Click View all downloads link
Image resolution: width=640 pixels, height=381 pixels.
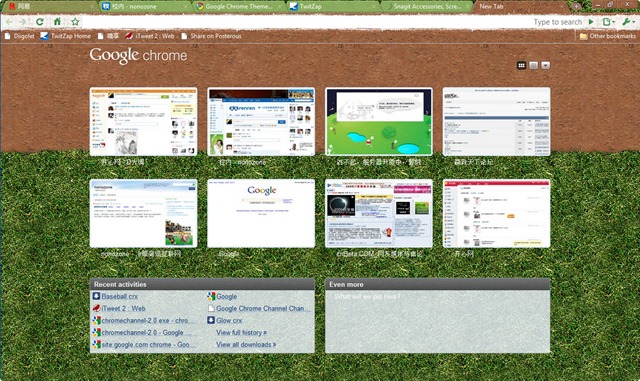click(246, 344)
